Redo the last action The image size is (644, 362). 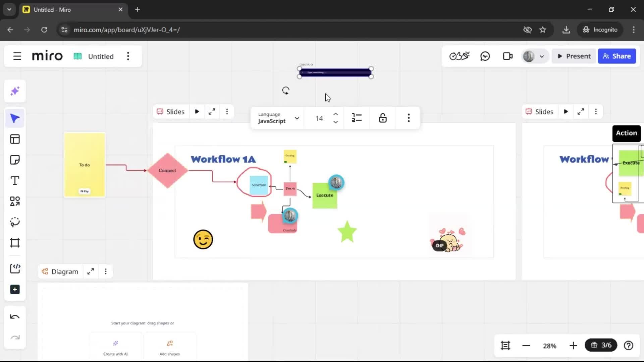15,338
